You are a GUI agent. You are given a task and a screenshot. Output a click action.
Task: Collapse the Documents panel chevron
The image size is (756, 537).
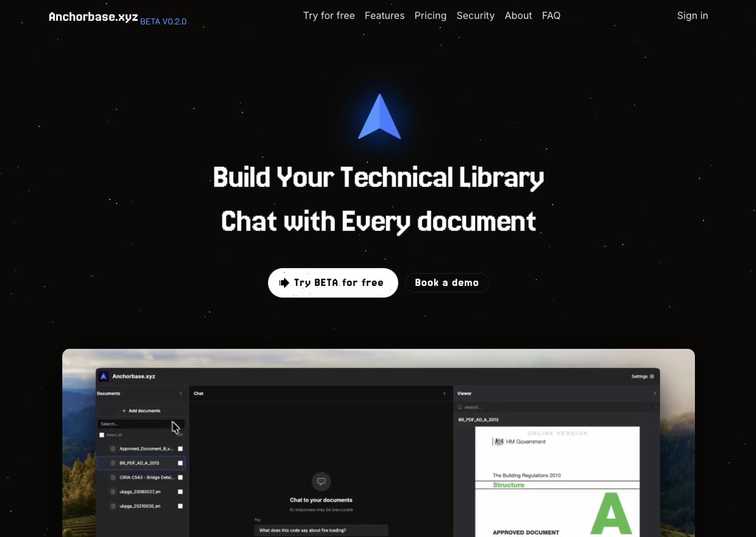181,393
